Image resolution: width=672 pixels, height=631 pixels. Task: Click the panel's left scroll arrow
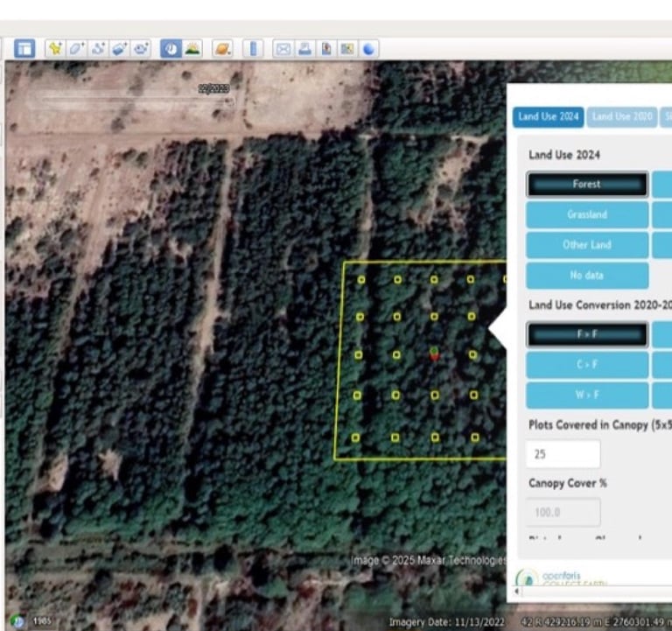[517, 591]
